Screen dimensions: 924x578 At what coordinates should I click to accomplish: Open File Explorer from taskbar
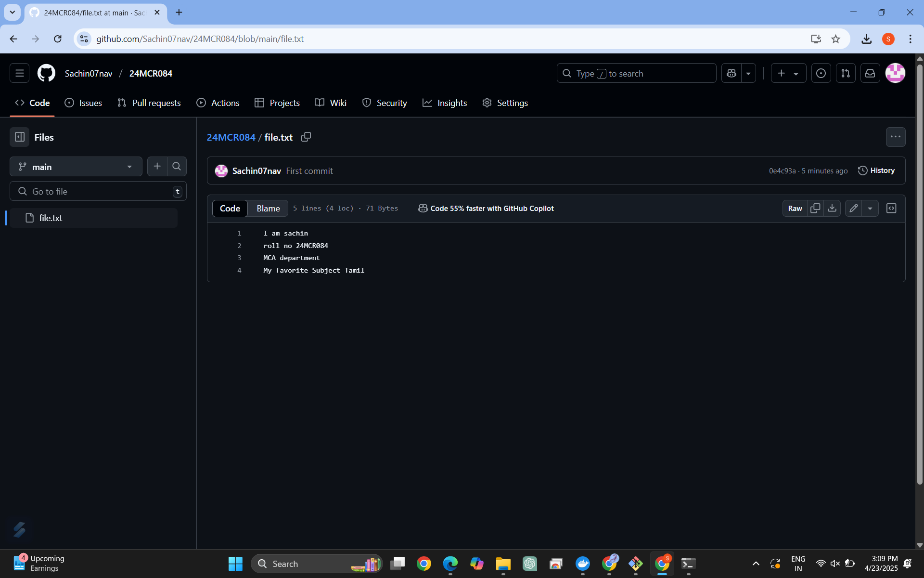click(x=503, y=564)
